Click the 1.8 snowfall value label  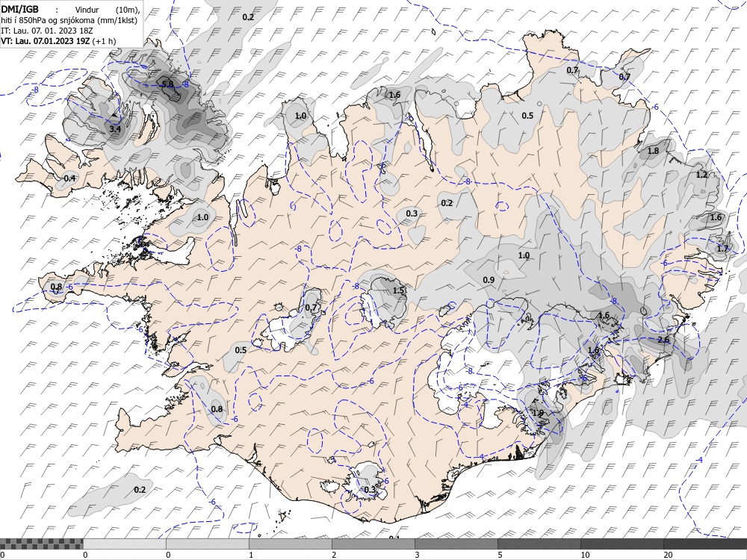tap(653, 151)
